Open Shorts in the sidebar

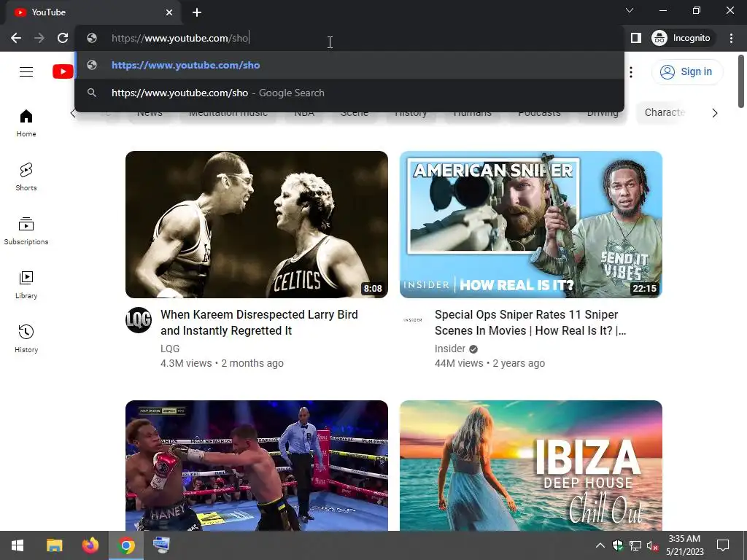coord(26,177)
